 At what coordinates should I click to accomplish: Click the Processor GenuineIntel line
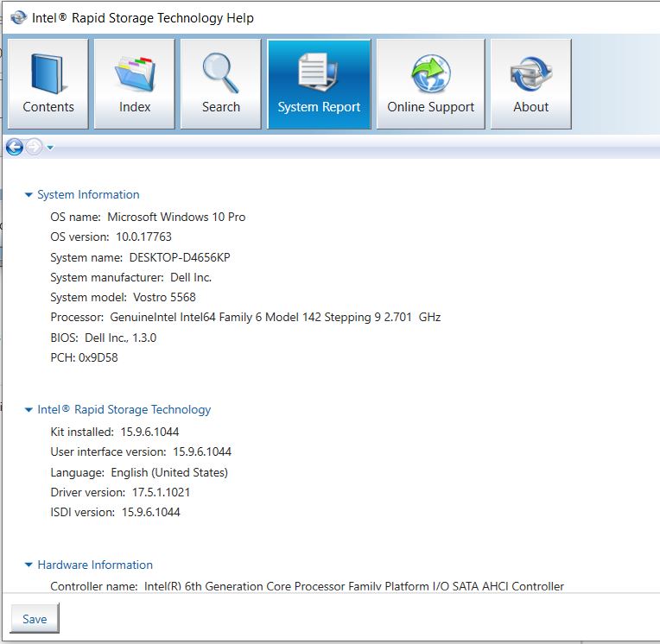click(x=245, y=317)
